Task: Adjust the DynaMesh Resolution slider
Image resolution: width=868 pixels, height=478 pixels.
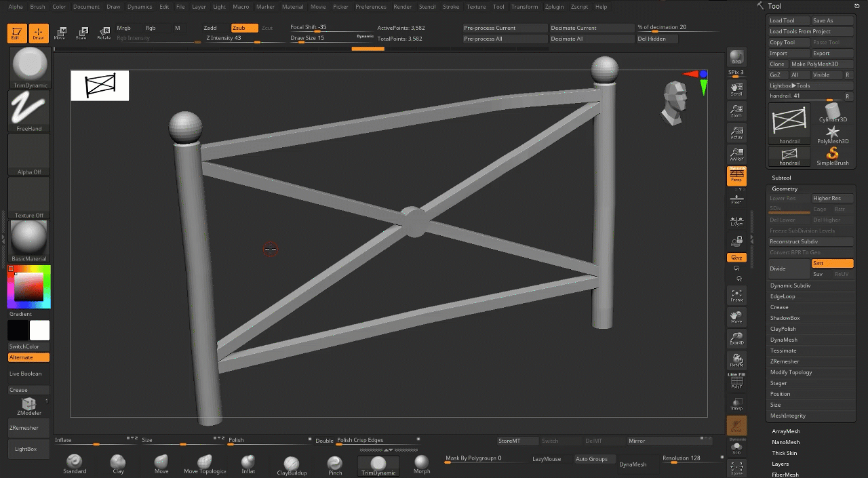Action: [x=692, y=458]
